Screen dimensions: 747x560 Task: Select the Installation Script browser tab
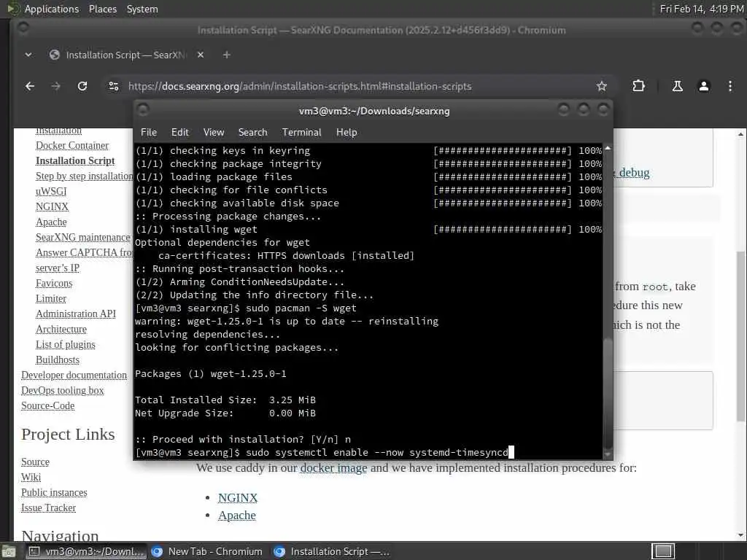coord(125,55)
